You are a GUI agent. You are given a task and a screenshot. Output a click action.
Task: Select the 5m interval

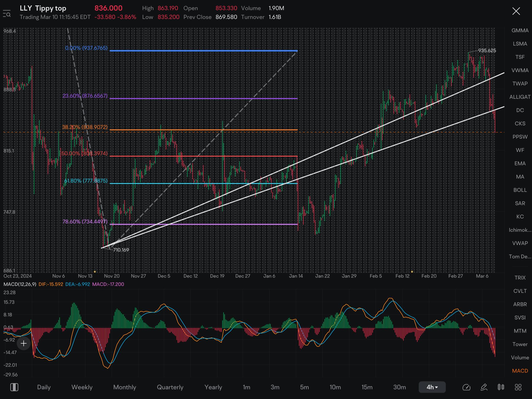click(304, 387)
